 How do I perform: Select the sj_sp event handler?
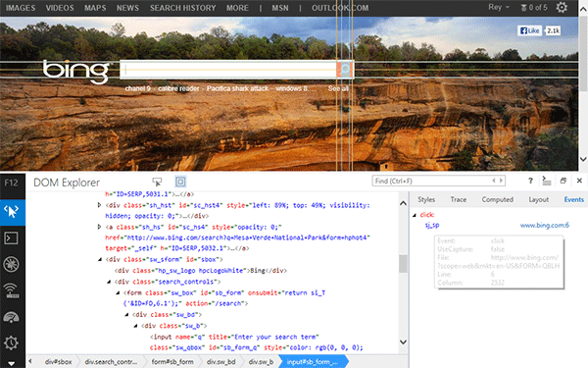432,226
